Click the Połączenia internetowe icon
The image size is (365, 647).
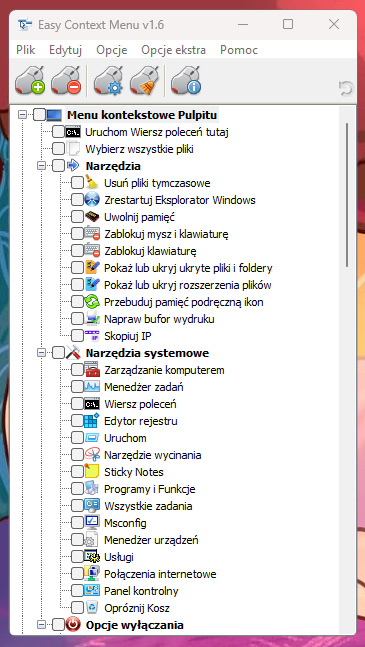[92, 574]
